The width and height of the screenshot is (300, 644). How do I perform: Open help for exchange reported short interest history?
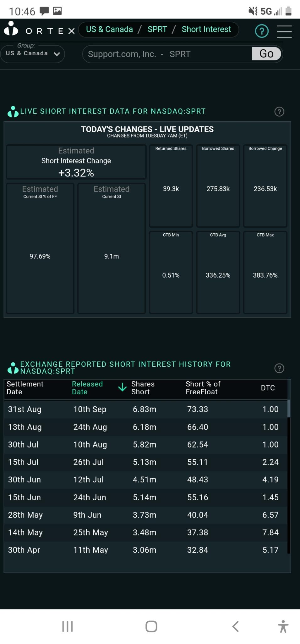[279, 368]
